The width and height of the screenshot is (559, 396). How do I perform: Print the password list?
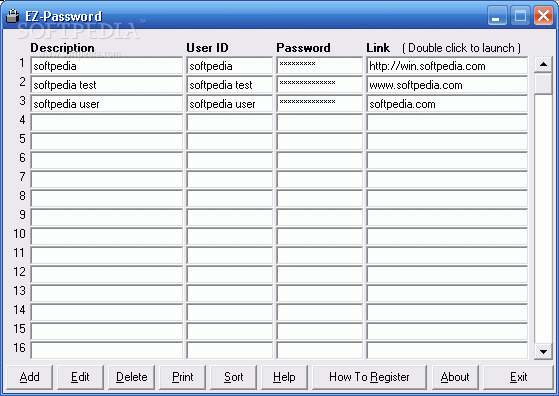tap(183, 377)
